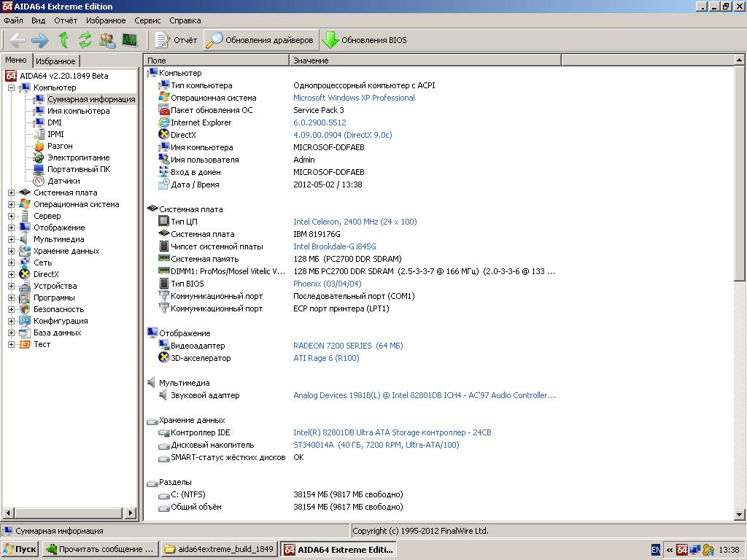This screenshot has width=747, height=560.
Task: Open the RADEON 7200 SERIES link
Action: pos(348,346)
